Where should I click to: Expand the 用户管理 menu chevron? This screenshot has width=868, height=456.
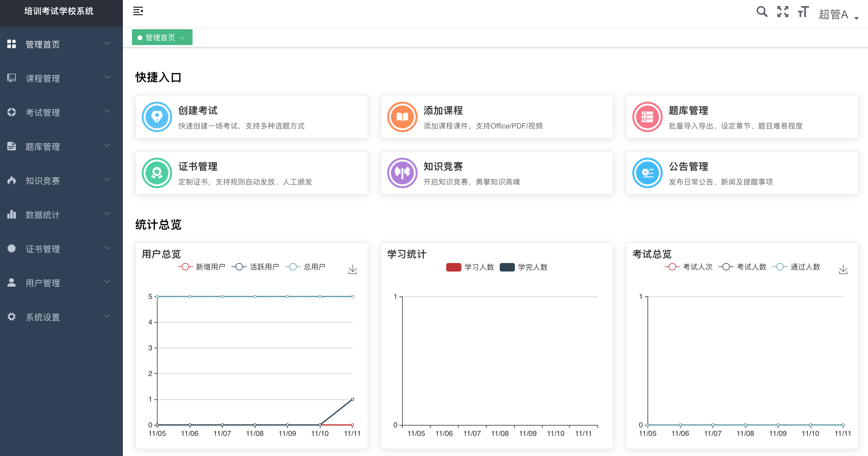tap(107, 282)
